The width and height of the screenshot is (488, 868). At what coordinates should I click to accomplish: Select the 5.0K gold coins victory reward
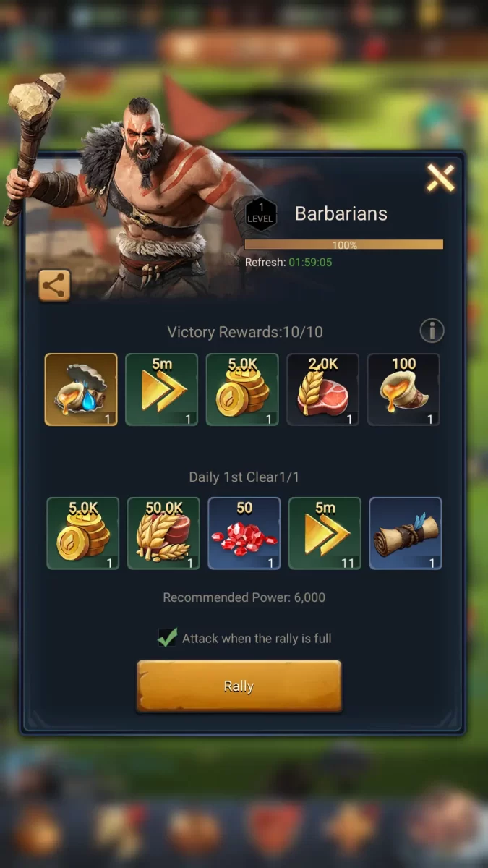tap(242, 389)
